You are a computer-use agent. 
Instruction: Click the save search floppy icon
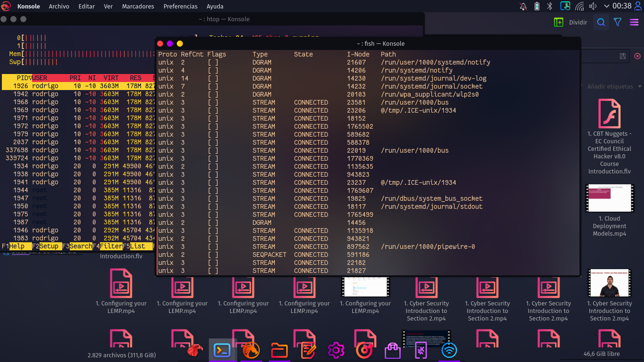(x=623, y=56)
